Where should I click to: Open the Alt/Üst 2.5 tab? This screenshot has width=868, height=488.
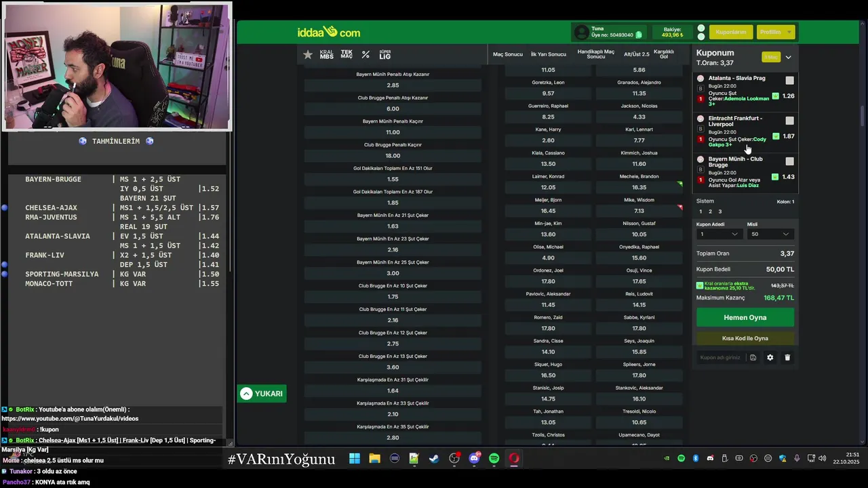click(636, 54)
